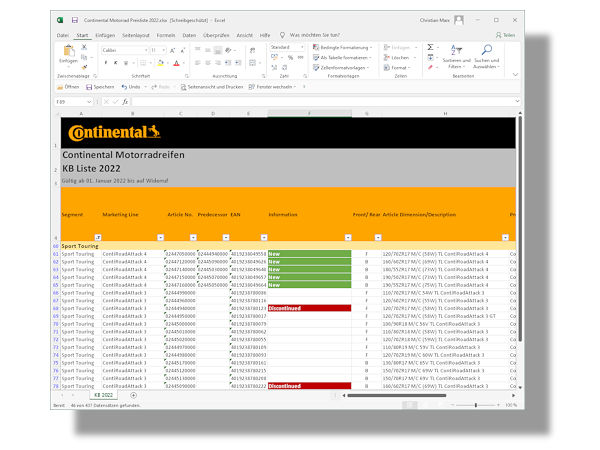Toggle top vertical alignment
Image resolution: width=600 pixels, height=450 pixels.
(198, 50)
